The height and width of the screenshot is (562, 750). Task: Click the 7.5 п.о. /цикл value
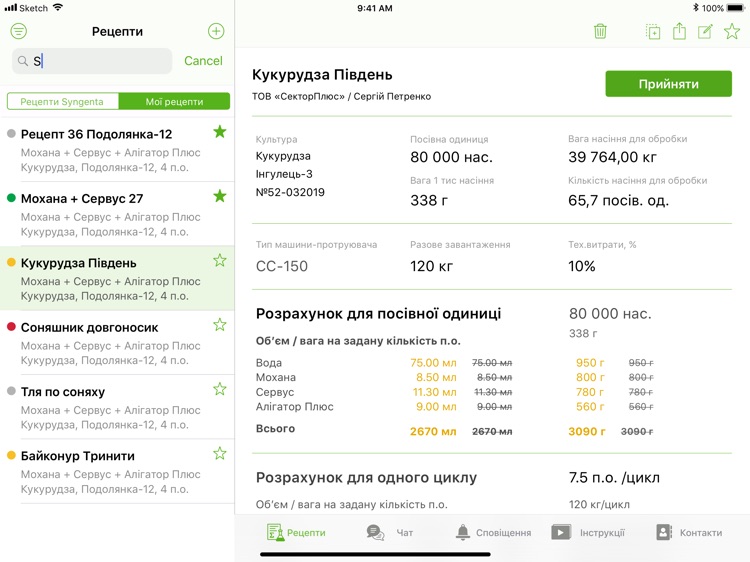coord(614,477)
